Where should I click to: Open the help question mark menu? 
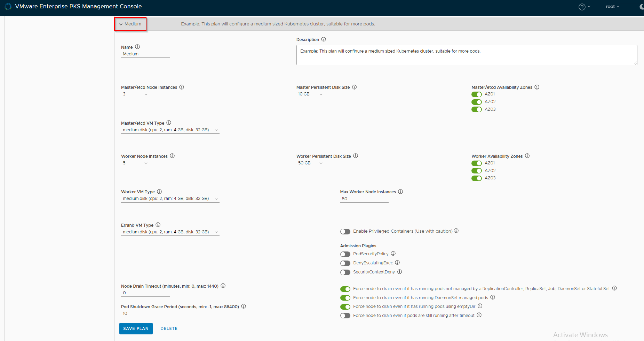click(x=585, y=7)
